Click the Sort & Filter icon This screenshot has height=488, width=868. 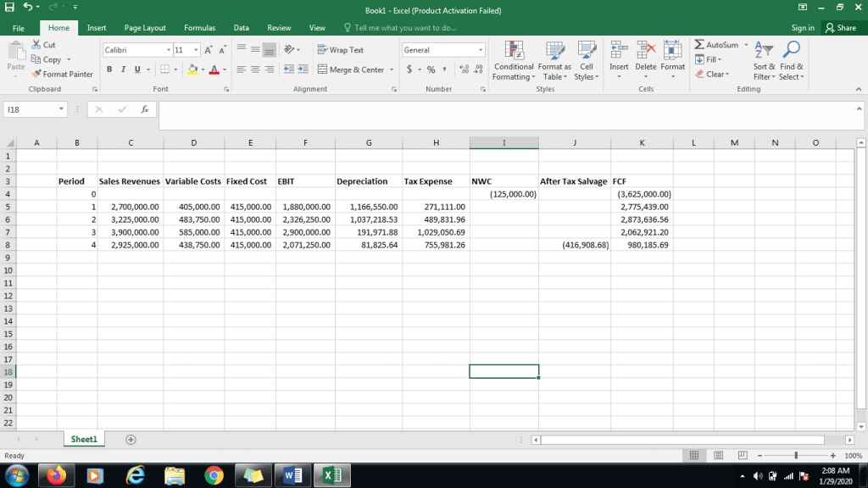tap(765, 59)
